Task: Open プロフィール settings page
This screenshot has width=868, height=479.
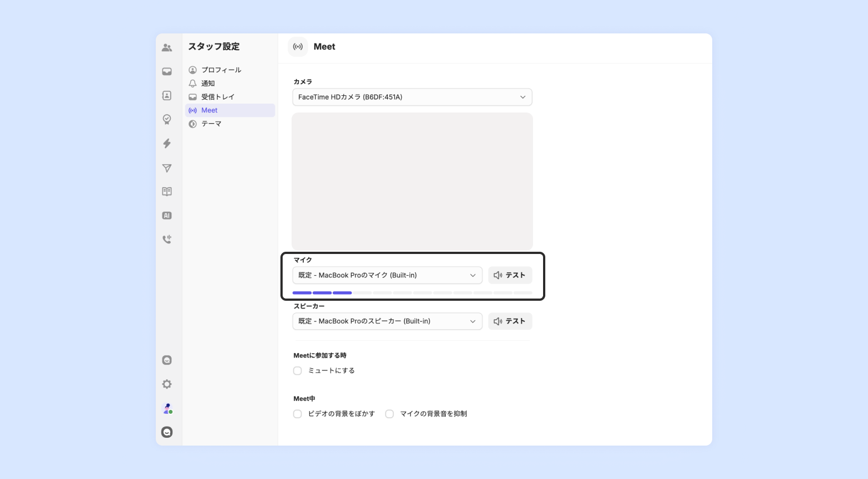Action: pyautogui.click(x=230, y=70)
